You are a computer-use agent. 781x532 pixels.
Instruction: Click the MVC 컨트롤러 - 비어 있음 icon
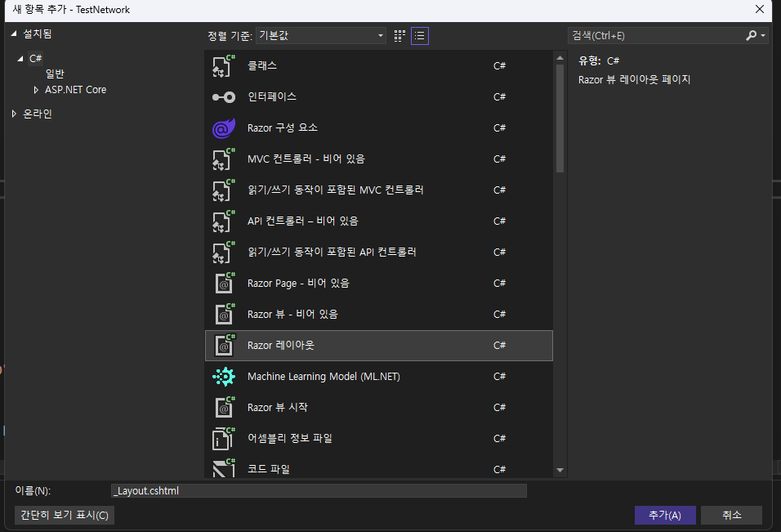224,159
